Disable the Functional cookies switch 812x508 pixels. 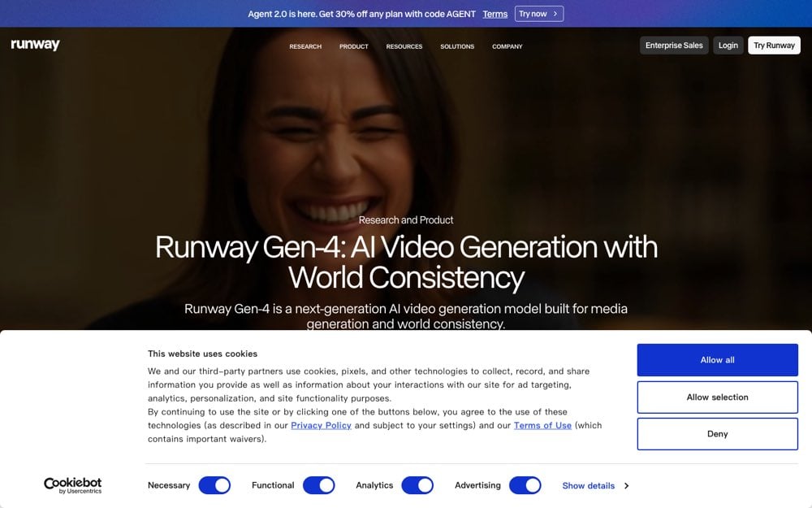[318, 486]
